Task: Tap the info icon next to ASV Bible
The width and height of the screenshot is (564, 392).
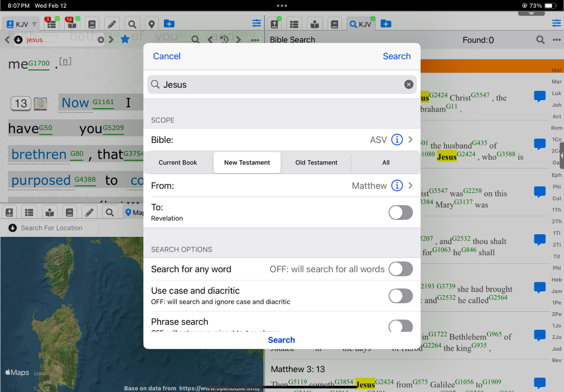Action: tap(397, 140)
